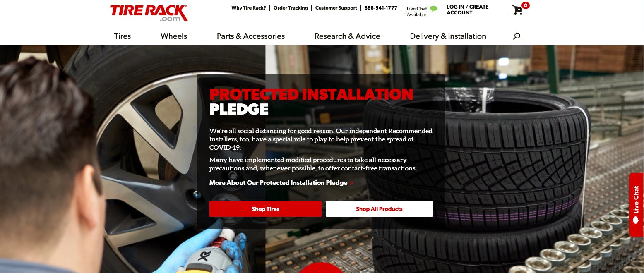The image size is (644, 273).
Task: Click the search magnifier icon
Action: coord(517,36)
